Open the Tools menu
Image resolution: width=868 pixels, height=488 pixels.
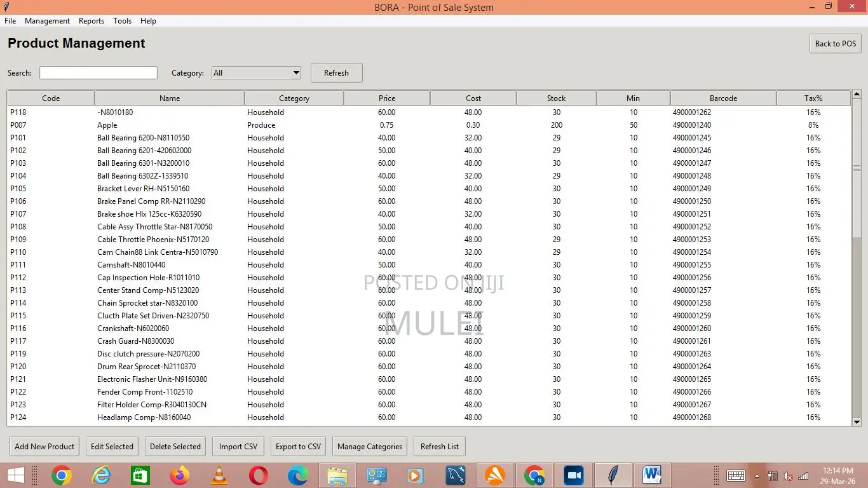[x=122, y=21]
